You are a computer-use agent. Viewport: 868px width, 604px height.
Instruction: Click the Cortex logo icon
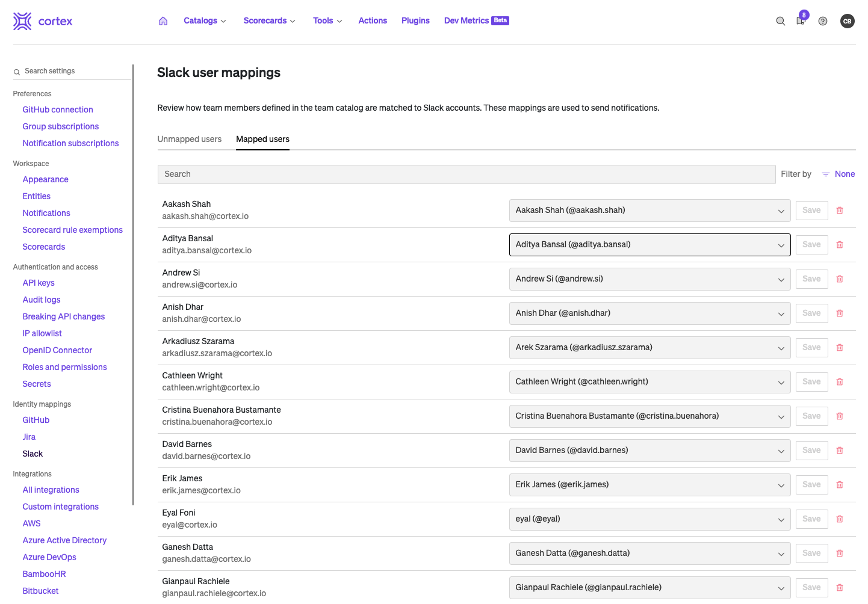22,21
